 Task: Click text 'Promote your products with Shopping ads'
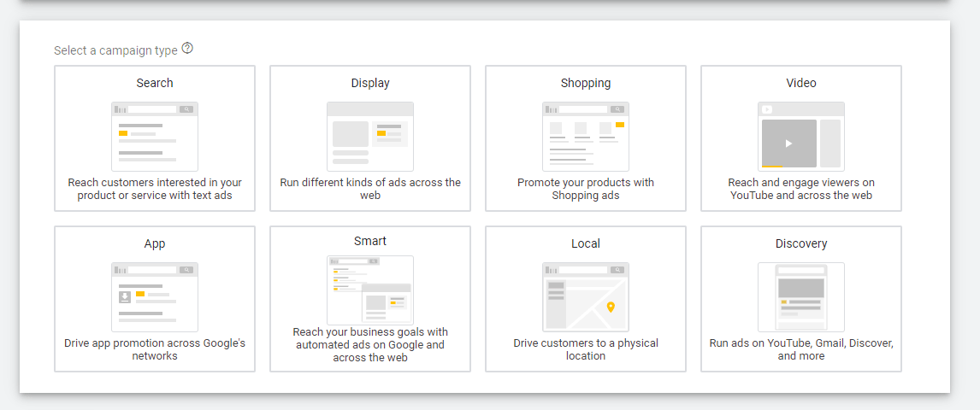click(x=586, y=189)
